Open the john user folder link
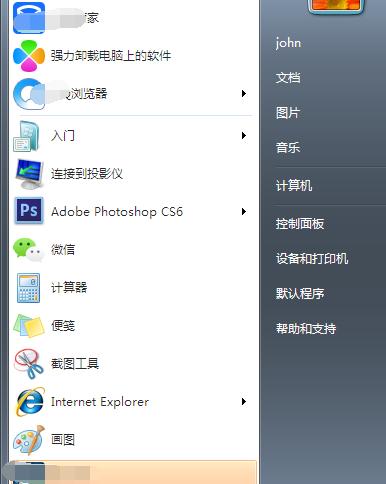 tap(288, 43)
